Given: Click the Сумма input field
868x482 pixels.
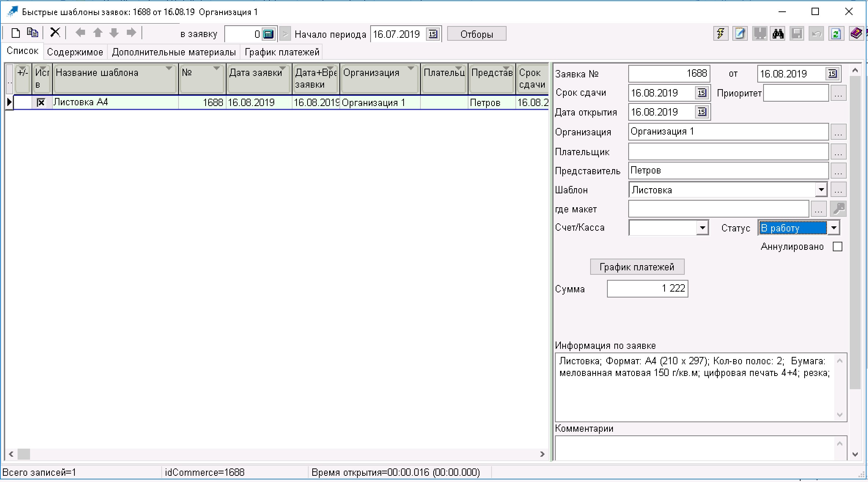Looking at the screenshot, I should [x=647, y=288].
